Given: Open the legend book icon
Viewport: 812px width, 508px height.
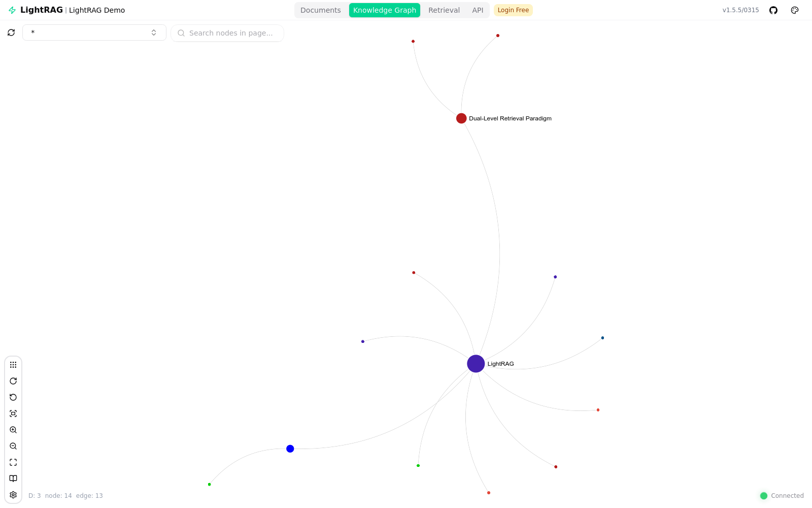Looking at the screenshot, I should (13, 479).
